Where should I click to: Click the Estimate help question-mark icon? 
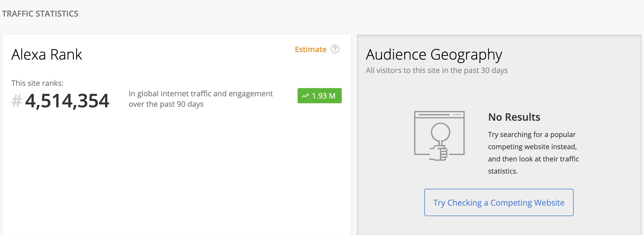pyautogui.click(x=335, y=49)
